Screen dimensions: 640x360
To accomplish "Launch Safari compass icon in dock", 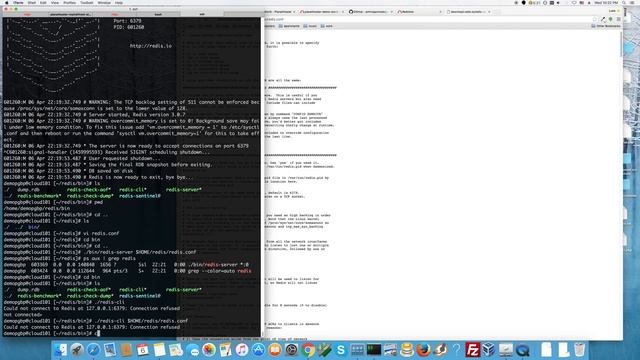I will click(93, 350).
